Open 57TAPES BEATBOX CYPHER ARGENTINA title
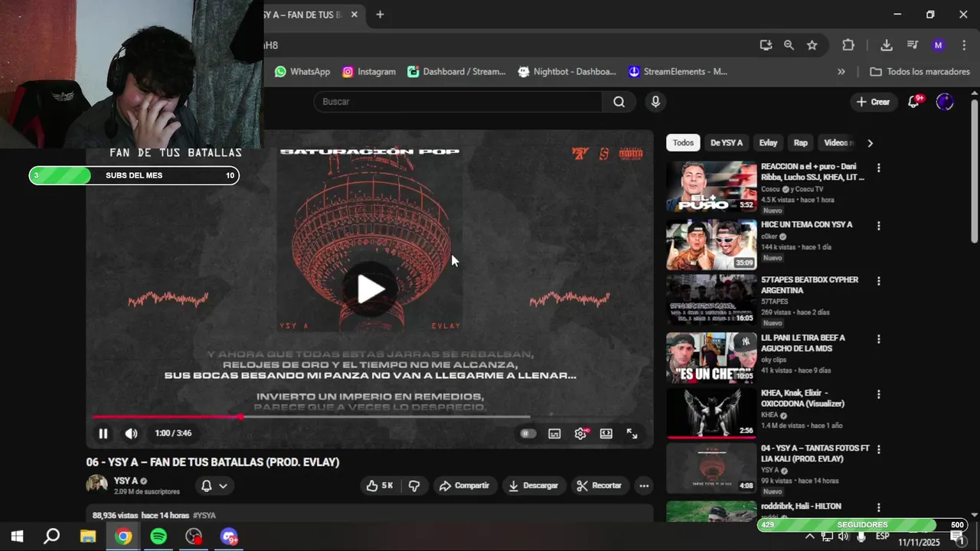This screenshot has height=551, width=980. (809, 285)
